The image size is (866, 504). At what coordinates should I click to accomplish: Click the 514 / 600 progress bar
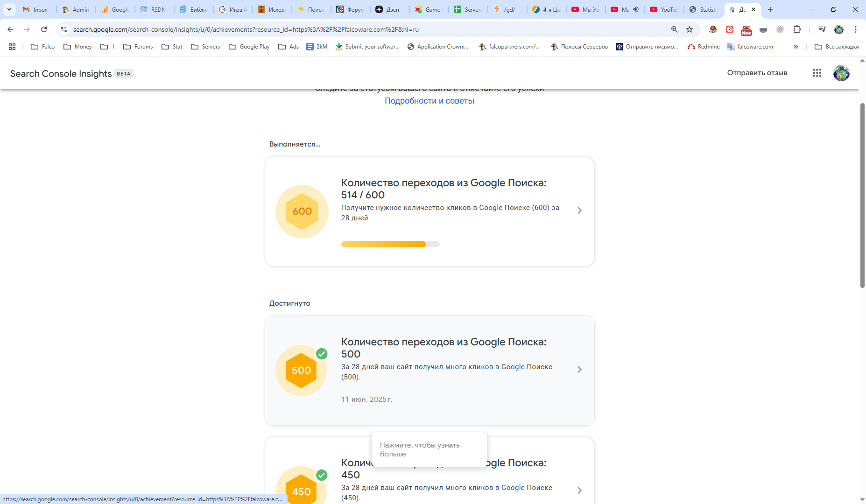[390, 245]
